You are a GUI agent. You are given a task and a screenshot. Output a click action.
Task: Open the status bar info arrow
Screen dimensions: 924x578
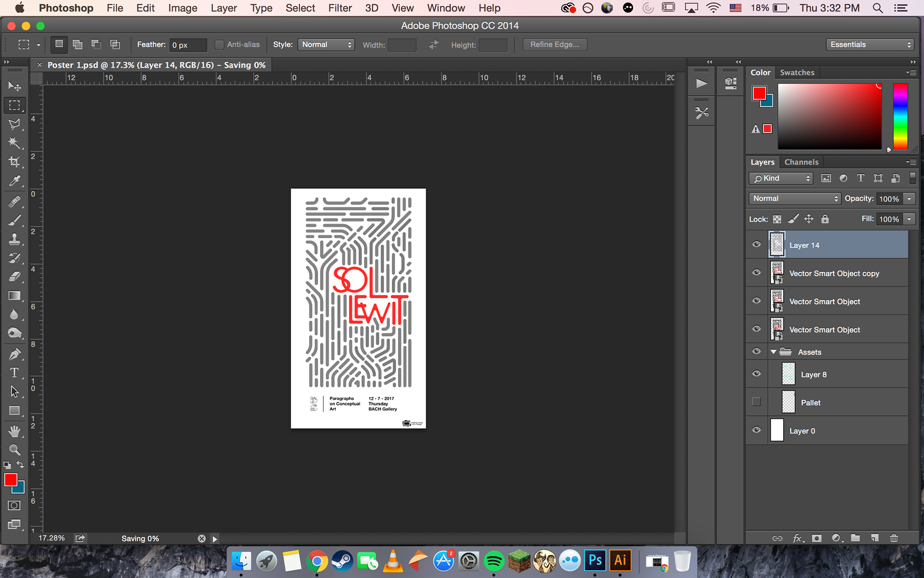215,539
